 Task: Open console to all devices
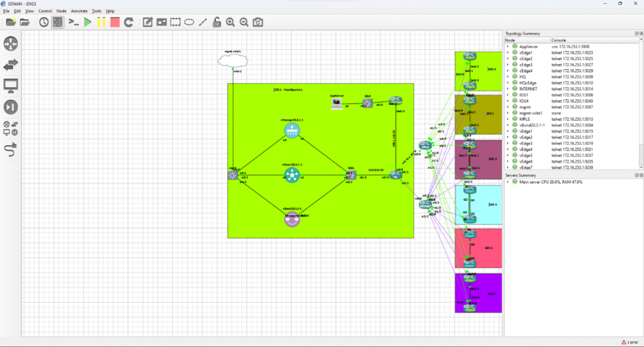(74, 22)
